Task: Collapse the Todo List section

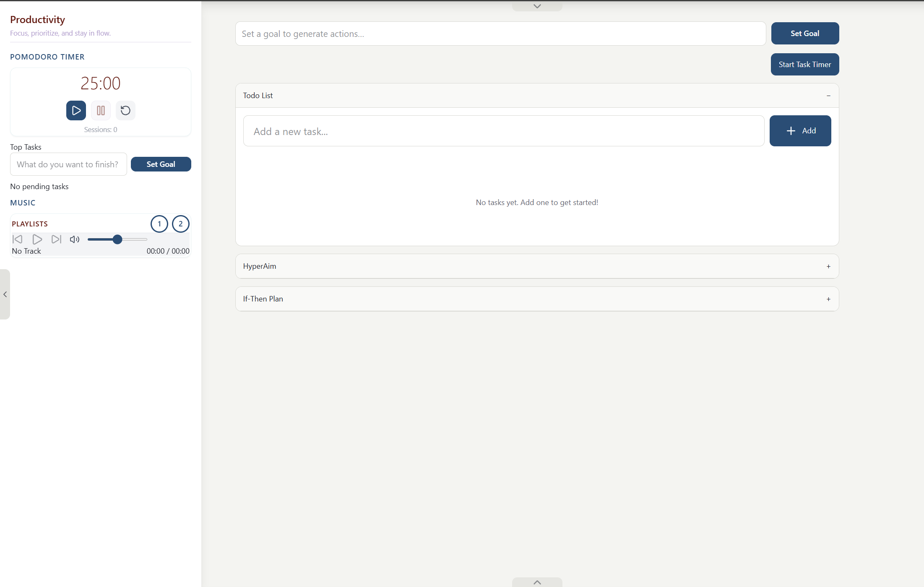Action: click(x=828, y=96)
